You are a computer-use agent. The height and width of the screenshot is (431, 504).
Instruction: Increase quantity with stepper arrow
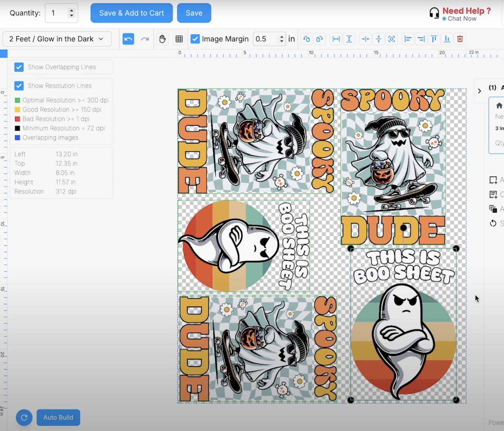click(x=72, y=10)
